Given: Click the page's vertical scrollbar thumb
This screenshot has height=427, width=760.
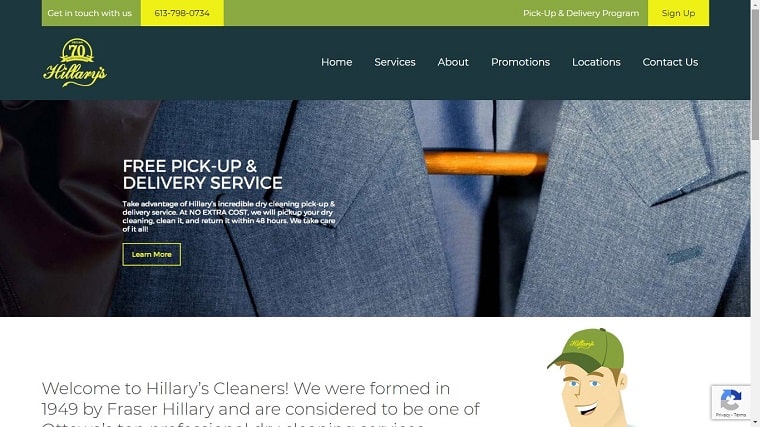Looking at the screenshot, I should pyautogui.click(x=755, y=73).
